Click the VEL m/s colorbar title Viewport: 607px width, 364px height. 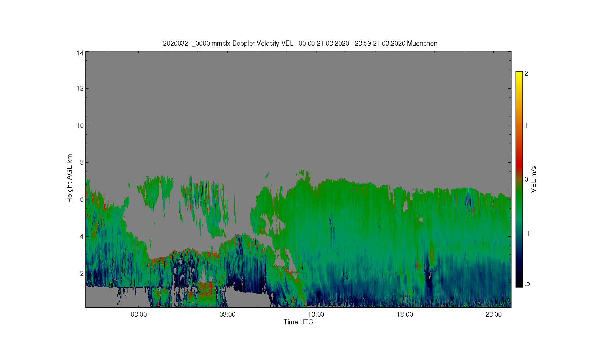[534, 179]
